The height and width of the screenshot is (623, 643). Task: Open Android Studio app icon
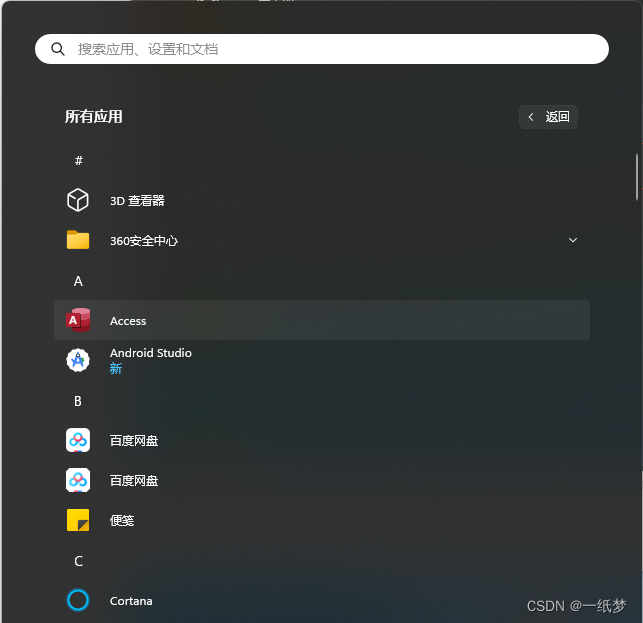coord(78,360)
